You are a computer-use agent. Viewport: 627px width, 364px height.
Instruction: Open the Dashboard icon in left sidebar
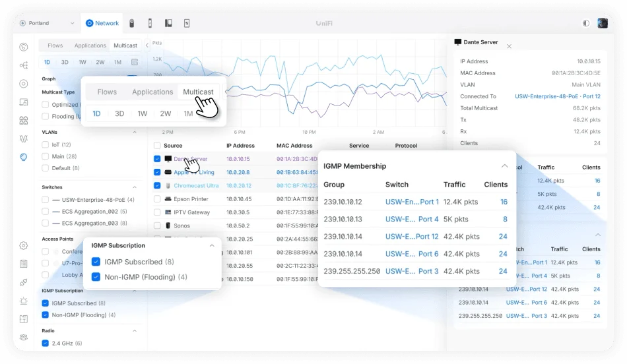(24, 47)
